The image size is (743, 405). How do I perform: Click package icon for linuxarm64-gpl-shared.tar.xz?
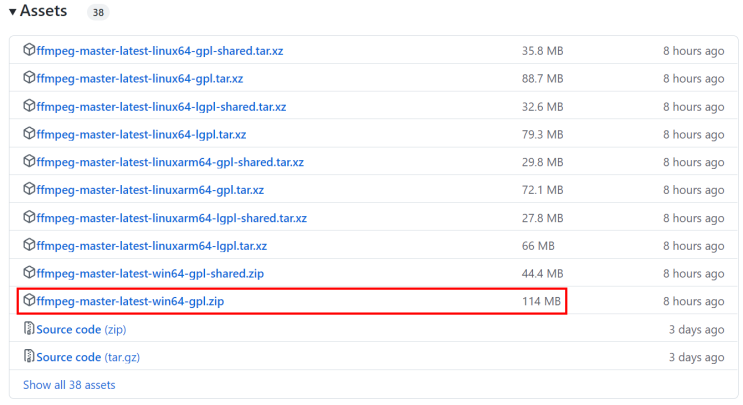29,161
